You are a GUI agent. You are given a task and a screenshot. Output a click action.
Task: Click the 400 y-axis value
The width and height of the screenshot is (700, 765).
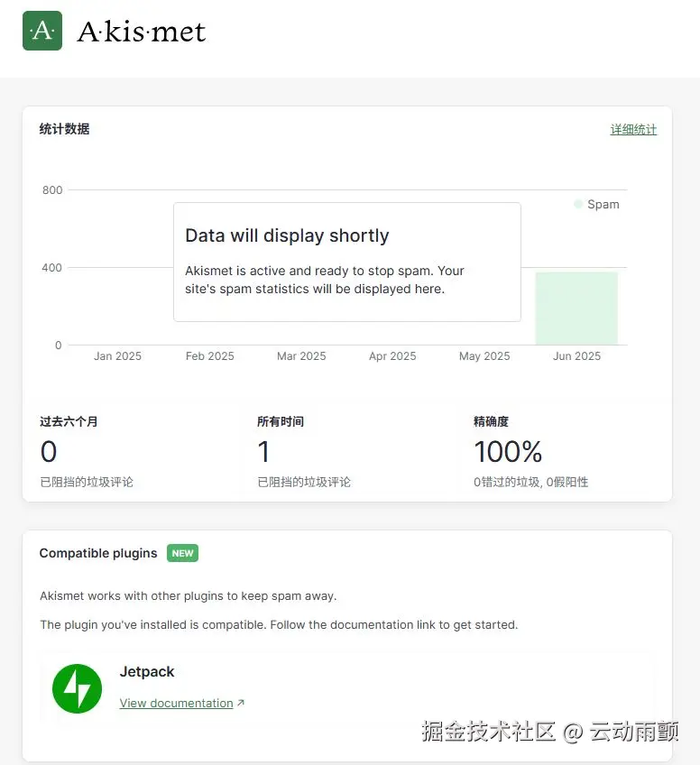pyautogui.click(x=52, y=268)
